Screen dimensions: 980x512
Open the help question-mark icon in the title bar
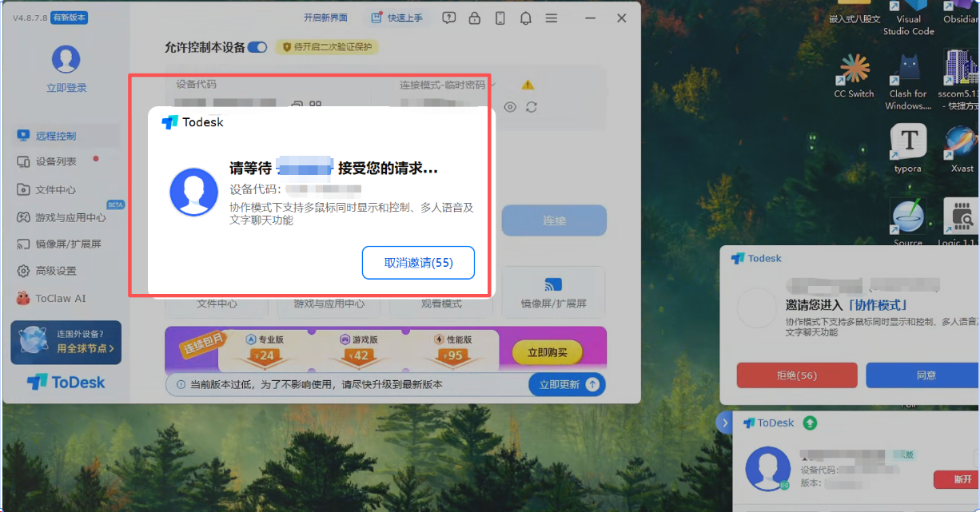click(449, 18)
